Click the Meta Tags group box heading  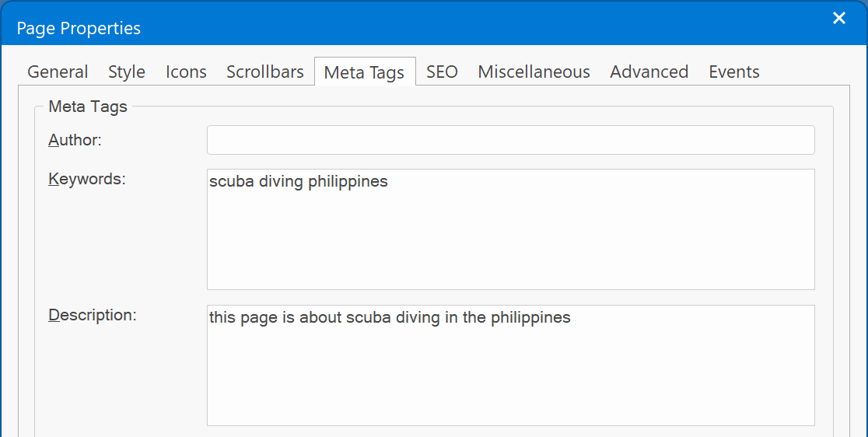coord(88,107)
